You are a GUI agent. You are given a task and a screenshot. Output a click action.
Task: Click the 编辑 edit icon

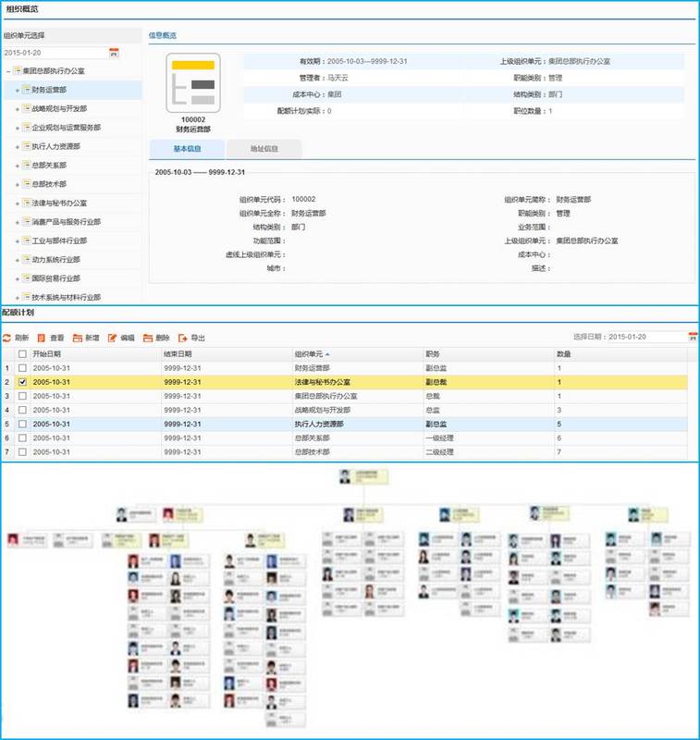click(113, 339)
